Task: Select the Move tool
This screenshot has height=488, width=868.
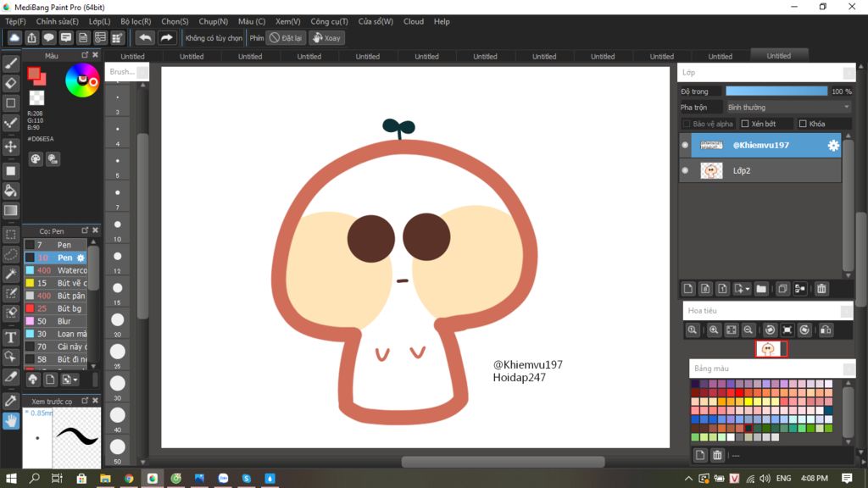Action: [10, 147]
